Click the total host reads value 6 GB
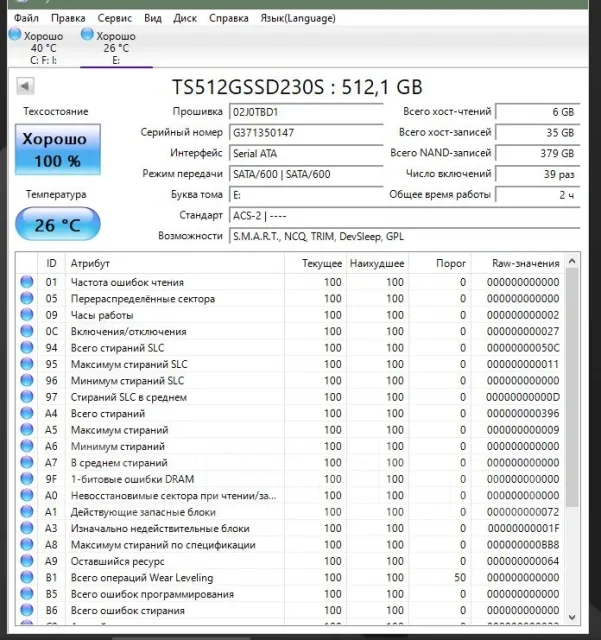This screenshot has height=640, width=601. 538,112
